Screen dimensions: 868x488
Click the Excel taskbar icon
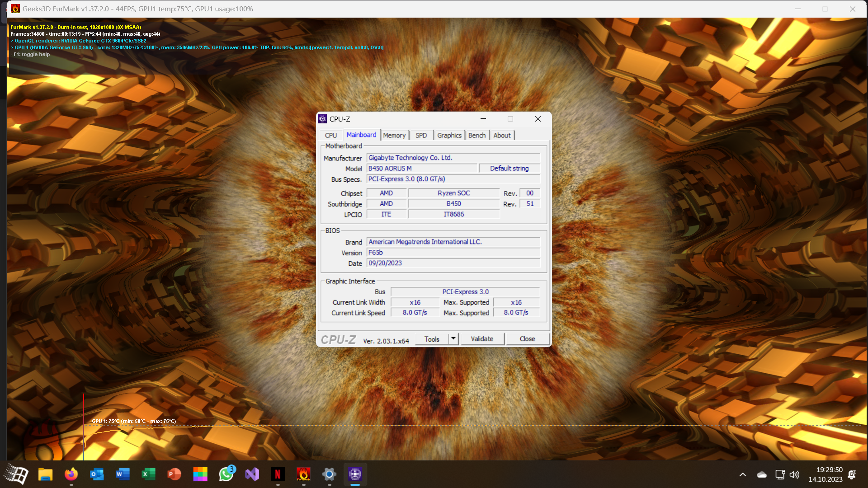[x=148, y=474]
